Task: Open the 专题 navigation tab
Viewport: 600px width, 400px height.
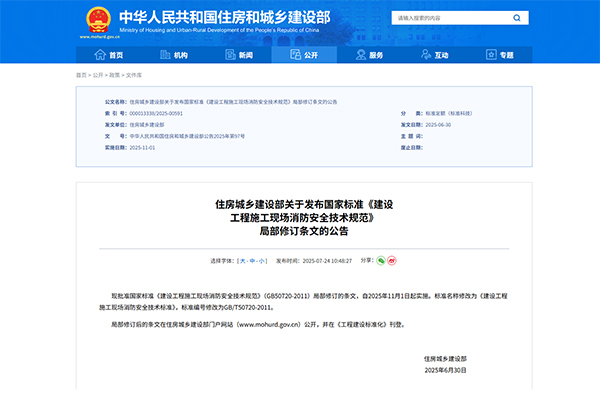Action: pyautogui.click(x=506, y=55)
